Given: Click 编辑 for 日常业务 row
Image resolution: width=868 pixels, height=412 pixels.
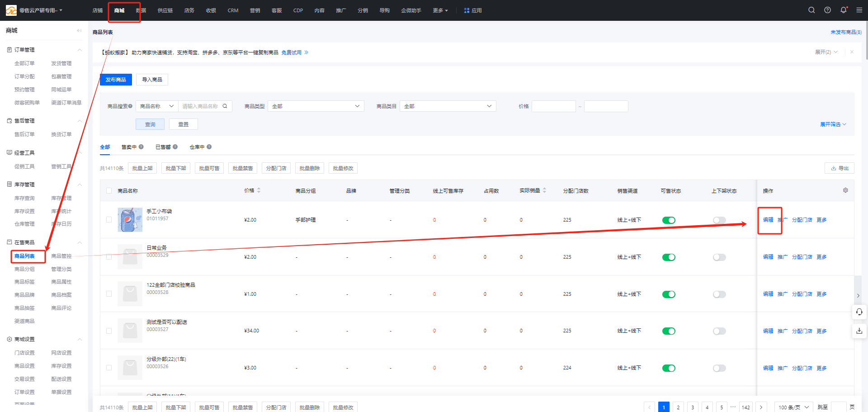Looking at the screenshot, I should pyautogui.click(x=768, y=257).
